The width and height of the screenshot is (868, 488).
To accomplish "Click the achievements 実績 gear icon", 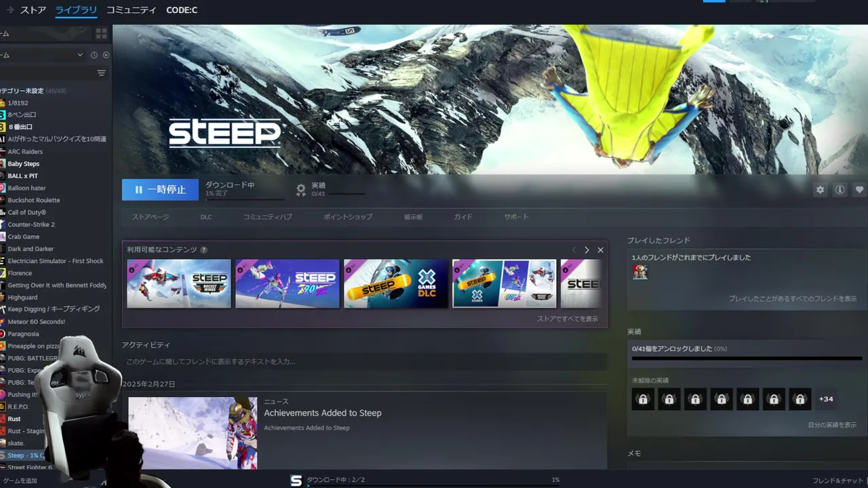I will click(301, 190).
